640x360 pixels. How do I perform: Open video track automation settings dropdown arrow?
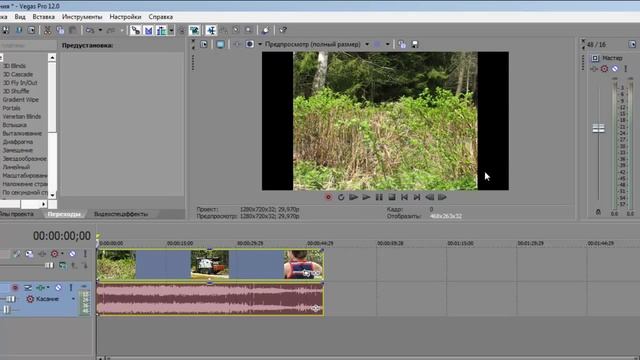62,254
